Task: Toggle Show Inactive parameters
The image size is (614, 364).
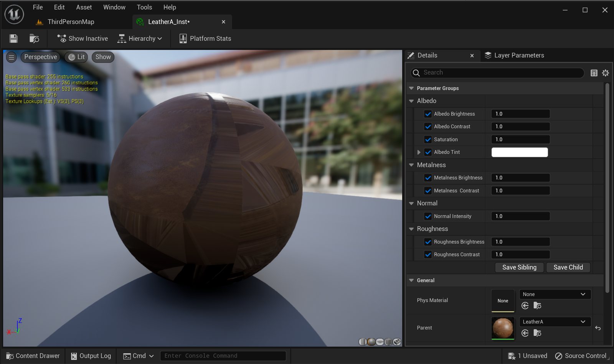Action: coord(83,38)
